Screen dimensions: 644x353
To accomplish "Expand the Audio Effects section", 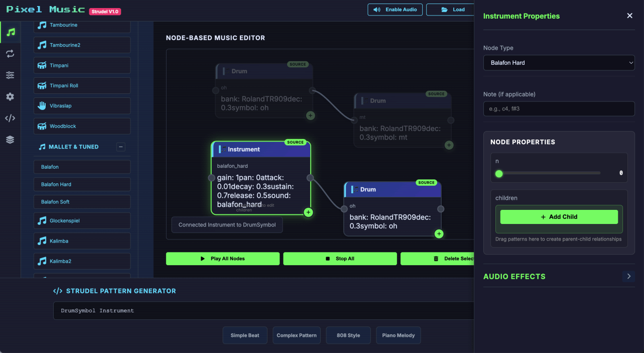I will [x=628, y=276].
